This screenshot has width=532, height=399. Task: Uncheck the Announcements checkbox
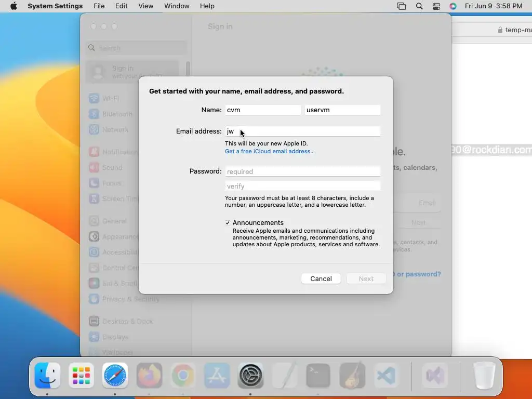click(228, 223)
